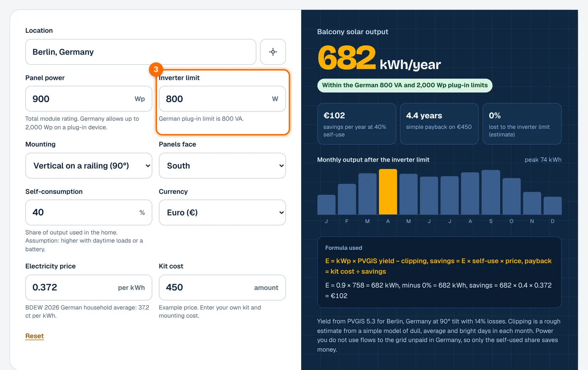Click the 682 kWh/year output figure
The height and width of the screenshot is (370, 588).
point(379,58)
